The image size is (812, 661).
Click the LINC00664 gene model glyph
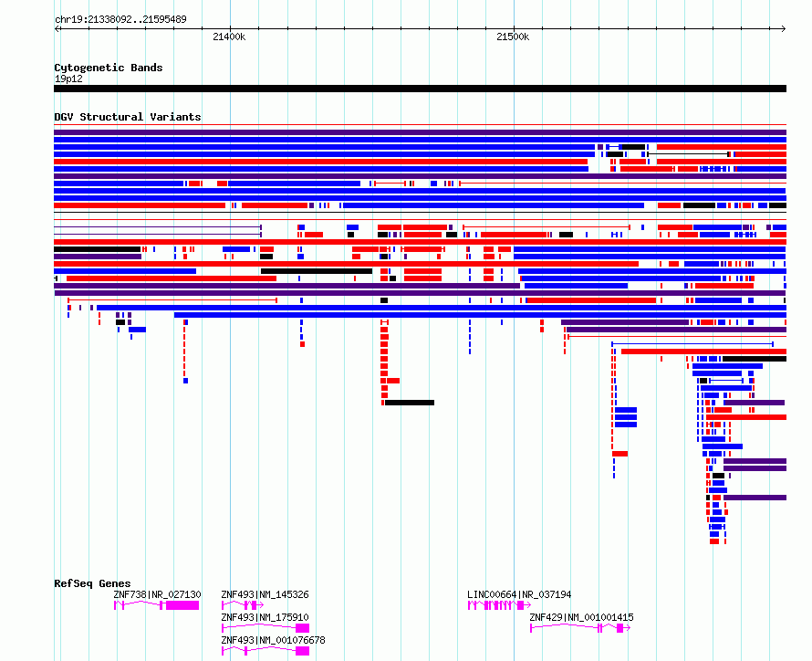point(499,605)
